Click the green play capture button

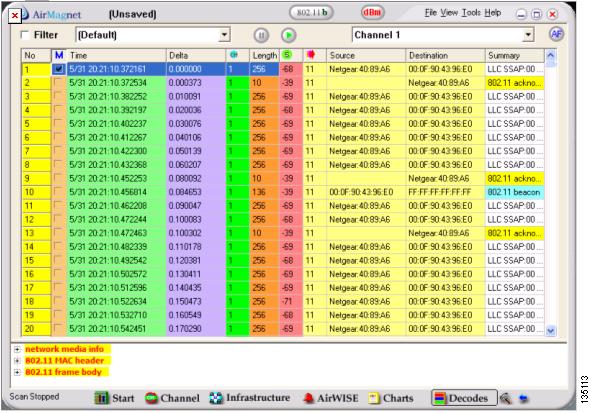click(x=288, y=35)
